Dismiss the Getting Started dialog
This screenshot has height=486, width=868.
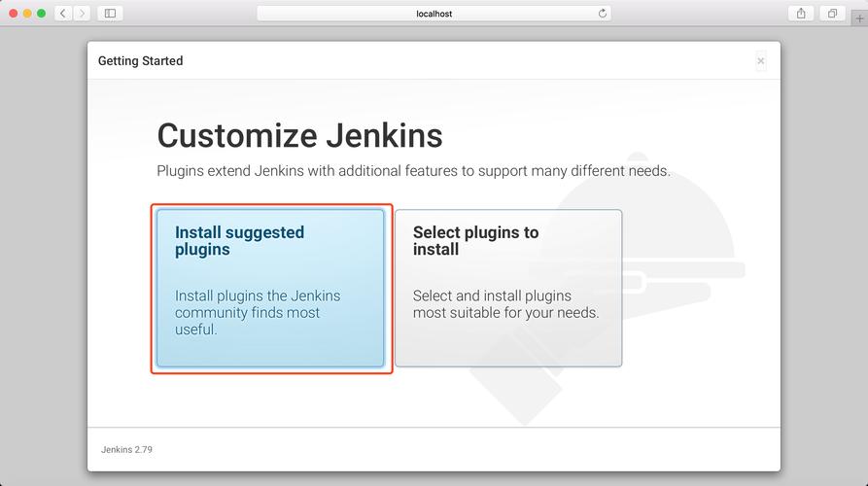point(761,61)
